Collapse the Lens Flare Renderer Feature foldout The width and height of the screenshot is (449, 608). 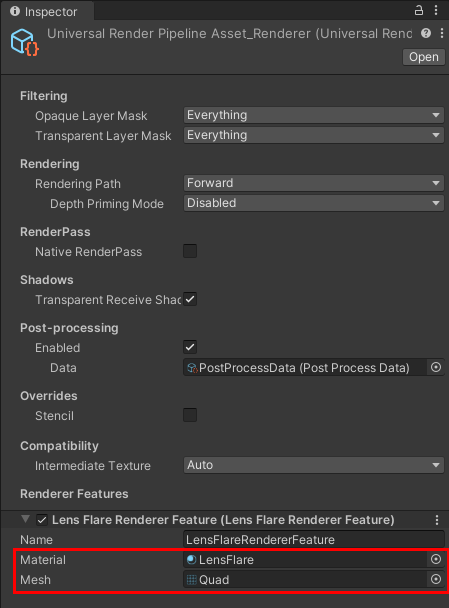tap(26, 519)
